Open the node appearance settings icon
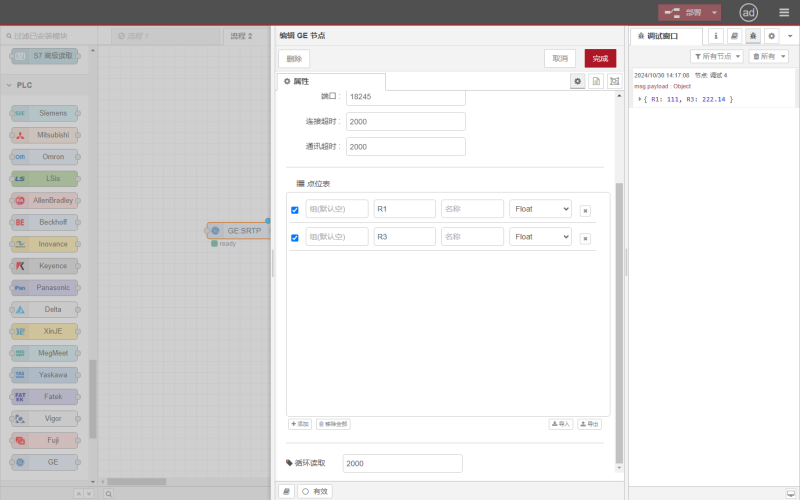Image resolution: width=800 pixels, height=500 pixels. 614,81
